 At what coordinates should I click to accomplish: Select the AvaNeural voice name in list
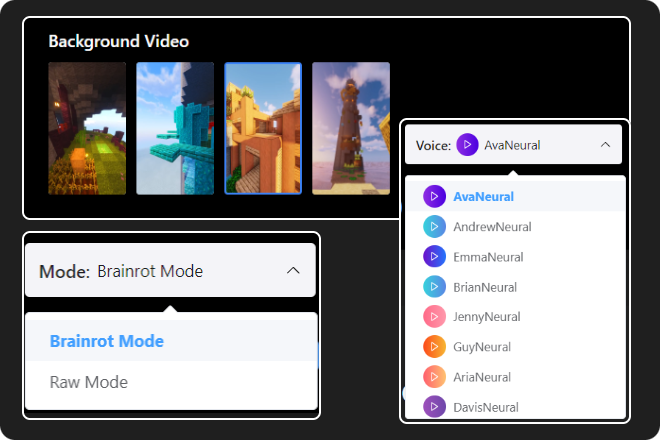(483, 197)
